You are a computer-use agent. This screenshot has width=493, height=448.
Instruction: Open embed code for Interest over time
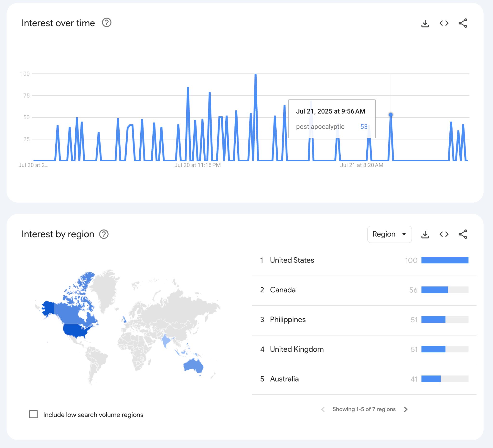(x=444, y=23)
